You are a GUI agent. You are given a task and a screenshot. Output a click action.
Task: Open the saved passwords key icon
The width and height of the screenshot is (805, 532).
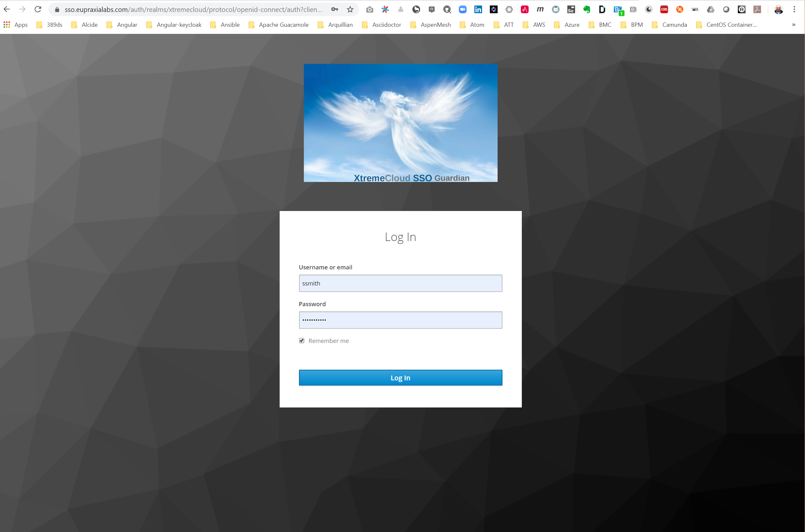[x=335, y=9]
